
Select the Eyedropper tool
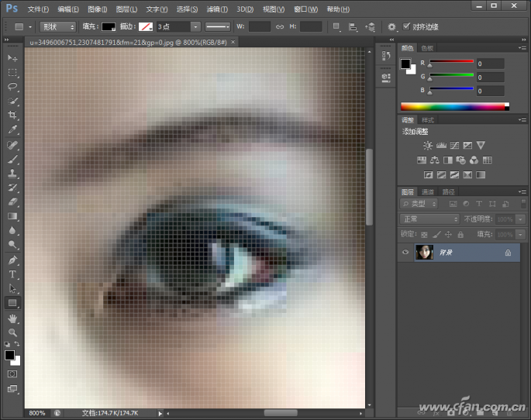[12, 129]
